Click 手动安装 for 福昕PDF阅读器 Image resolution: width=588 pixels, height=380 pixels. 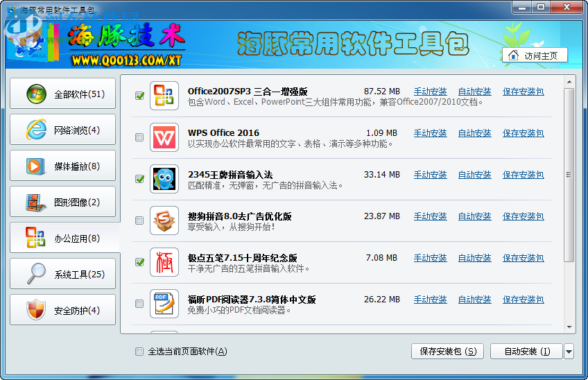click(x=430, y=300)
